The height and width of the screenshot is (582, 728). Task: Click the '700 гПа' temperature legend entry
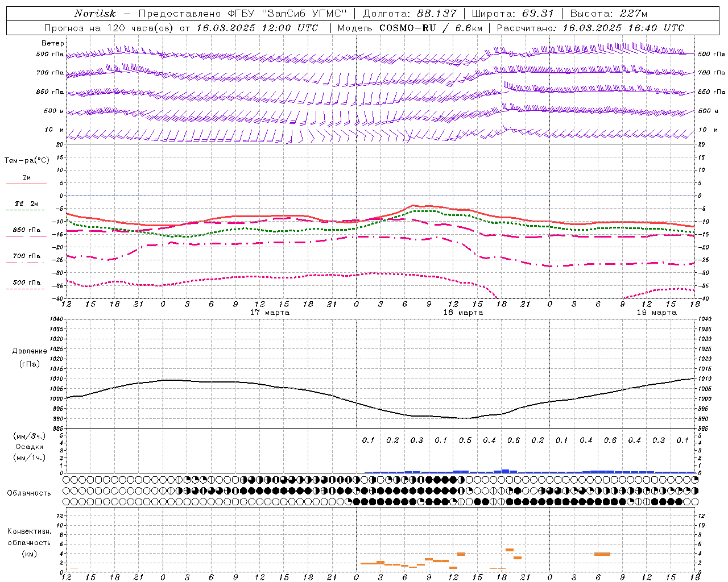click(x=27, y=256)
